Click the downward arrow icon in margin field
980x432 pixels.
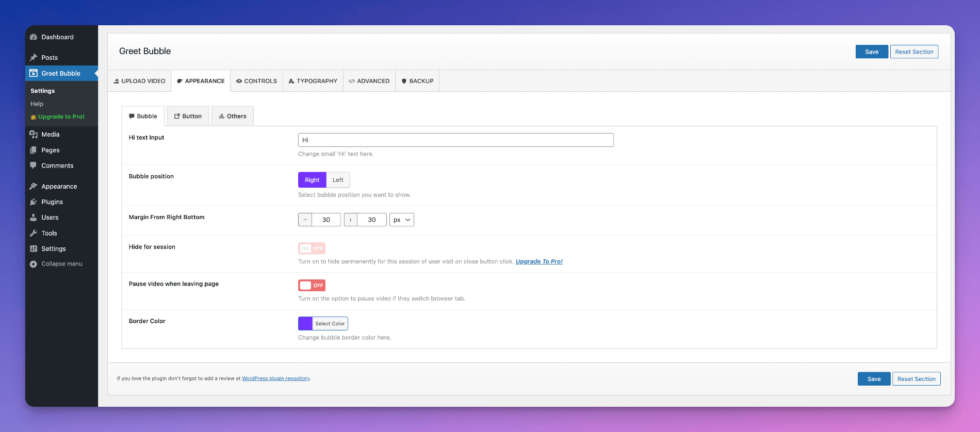click(351, 220)
